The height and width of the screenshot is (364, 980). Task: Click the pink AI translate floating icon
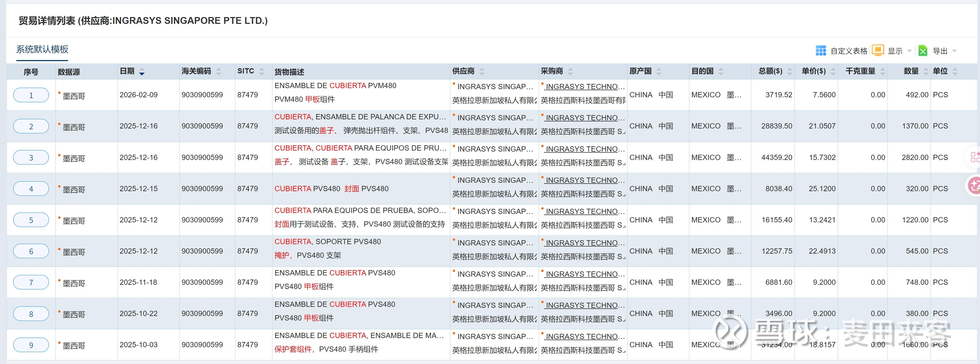975,185
